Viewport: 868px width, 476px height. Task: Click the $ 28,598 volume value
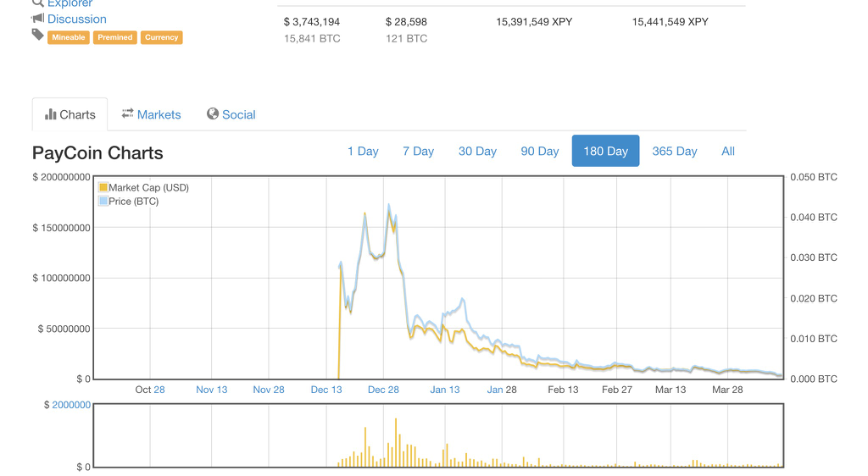coord(406,21)
